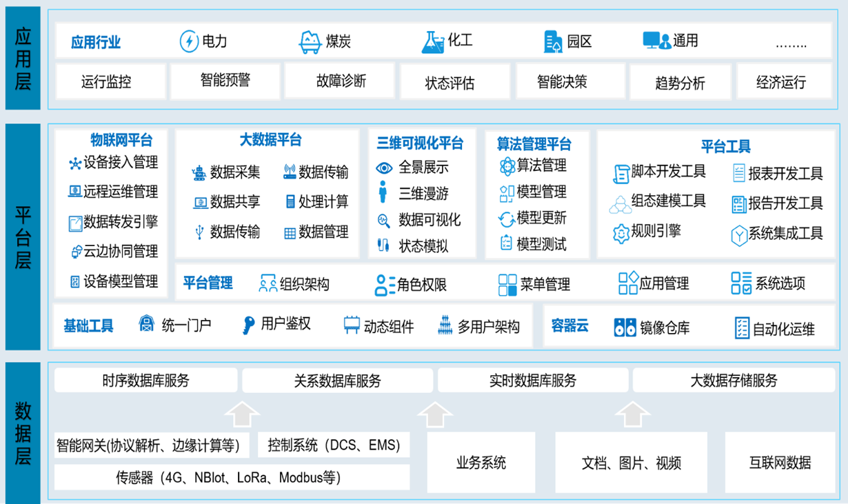848x504 pixels.
Task: Select the 数据层 side label
Action: (x=23, y=433)
